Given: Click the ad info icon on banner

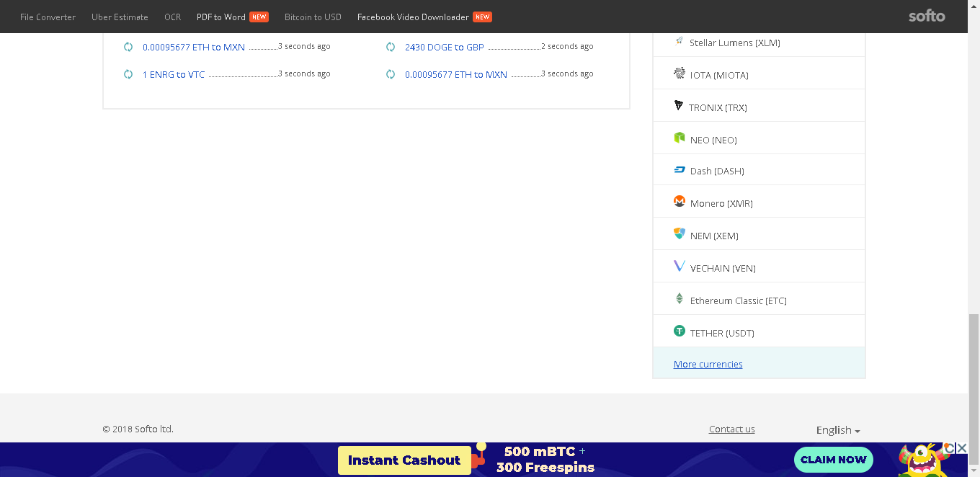Looking at the screenshot, I should point(949,448).
